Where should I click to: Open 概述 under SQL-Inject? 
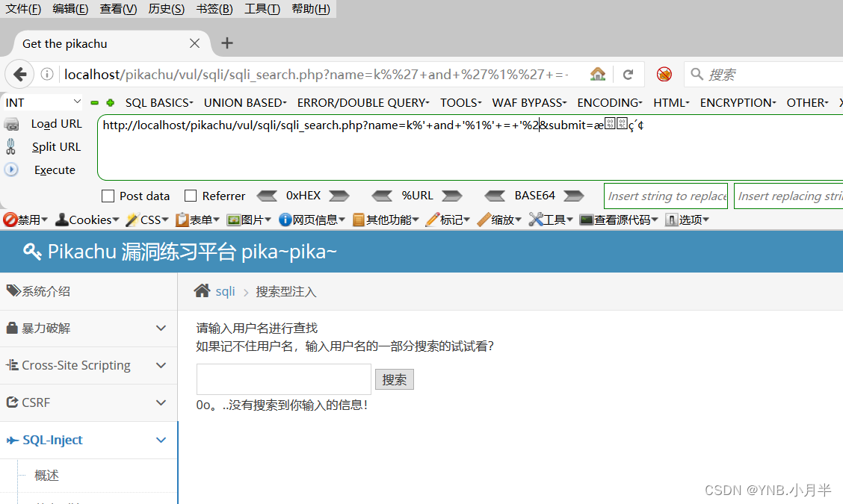[47, 476]
